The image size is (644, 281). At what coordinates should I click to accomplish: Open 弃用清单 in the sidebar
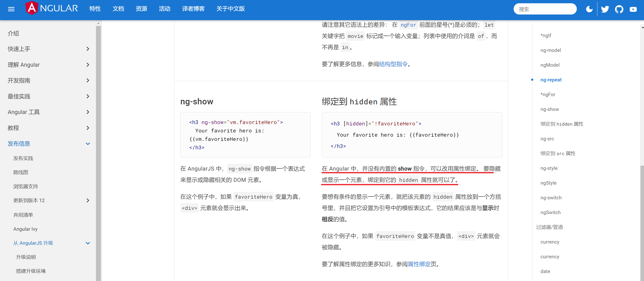(23, 215)
